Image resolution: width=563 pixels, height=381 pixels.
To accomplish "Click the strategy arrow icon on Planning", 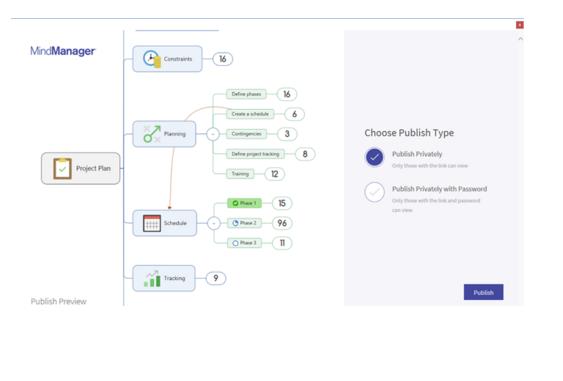I will coord(152,134).
